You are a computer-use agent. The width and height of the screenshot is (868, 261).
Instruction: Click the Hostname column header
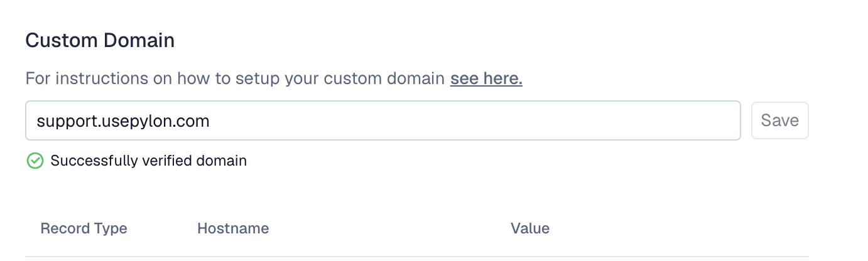[233, 228]
